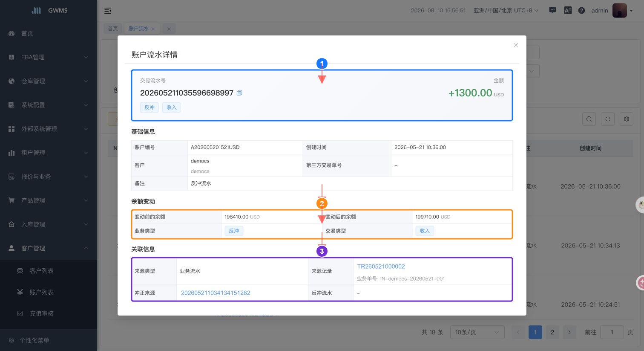Click the 仓库管理 globe icon
This screenshot has height=351, width=644.
11,81
